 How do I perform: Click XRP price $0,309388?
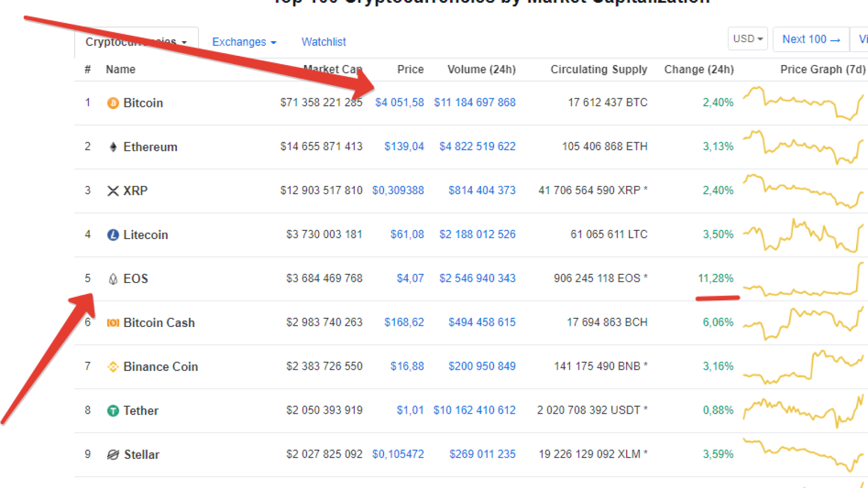click(x=398, y=190)
